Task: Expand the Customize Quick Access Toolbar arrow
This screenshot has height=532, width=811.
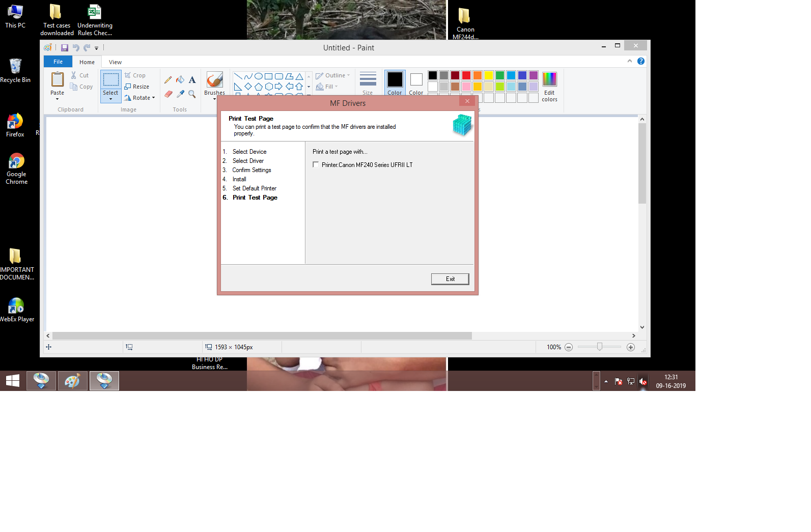Action: [x=97, y=48]
